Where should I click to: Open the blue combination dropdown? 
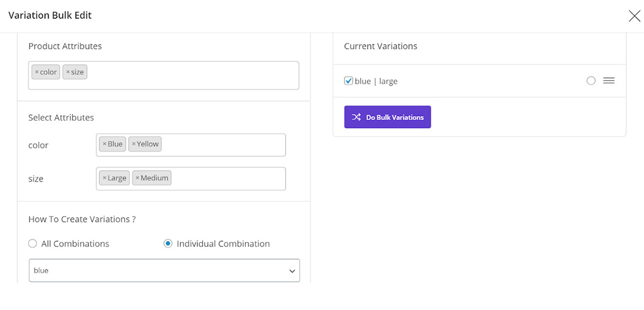click(x=164, y=271)
